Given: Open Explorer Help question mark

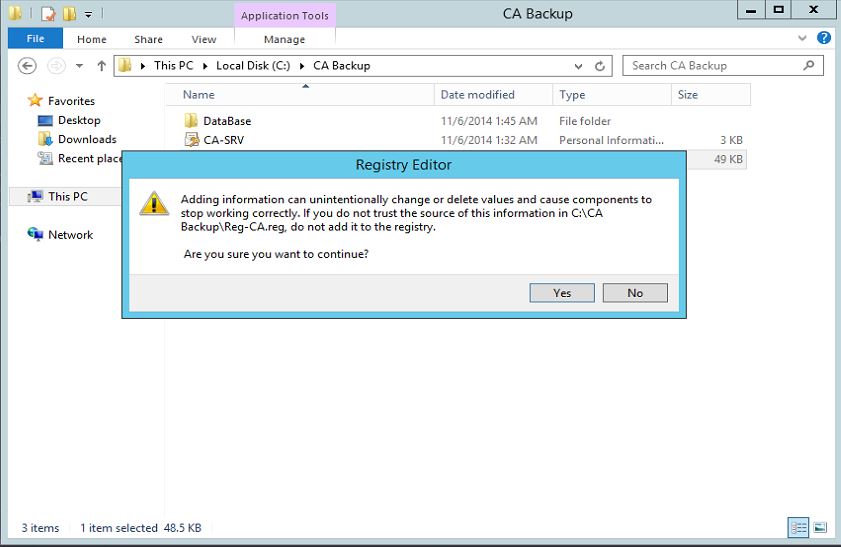Looking at the screenshot, I should coord(824,38).
